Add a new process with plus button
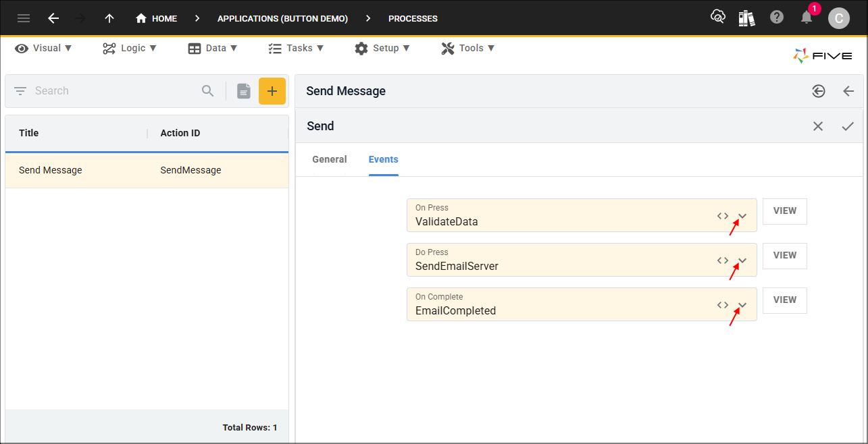This screenshot has width=868, height=444. point(272,91)
